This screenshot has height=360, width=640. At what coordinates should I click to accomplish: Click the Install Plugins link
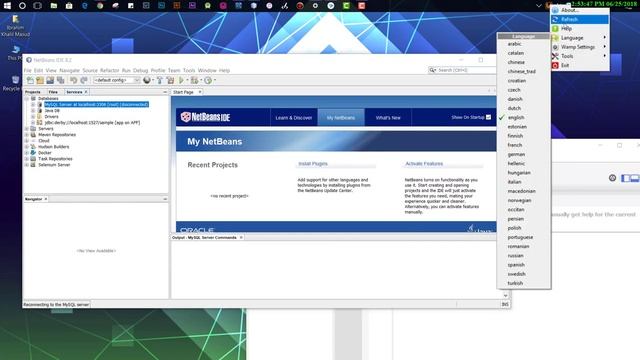[313, 164]
